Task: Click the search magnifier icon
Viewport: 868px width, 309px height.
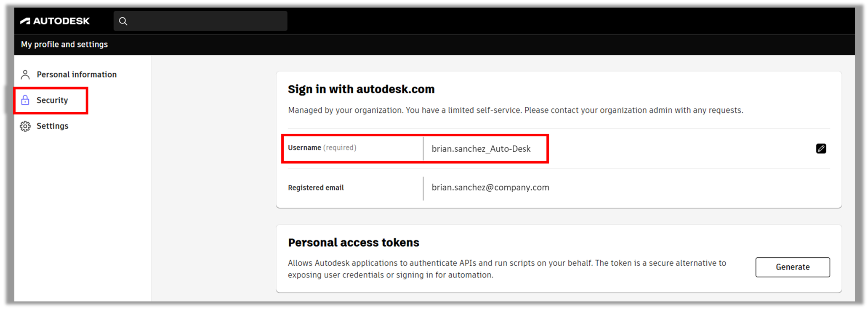Action: 123,21
